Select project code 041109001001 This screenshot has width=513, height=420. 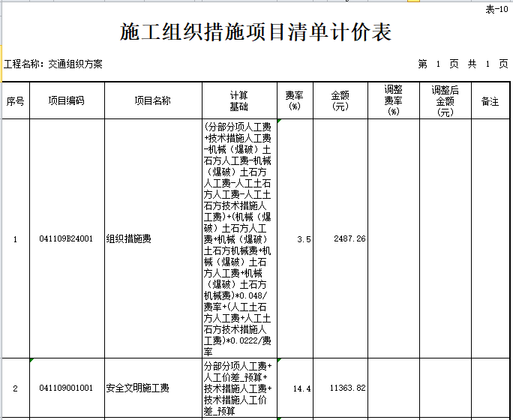pyautogui.click(x=66, y=388)
